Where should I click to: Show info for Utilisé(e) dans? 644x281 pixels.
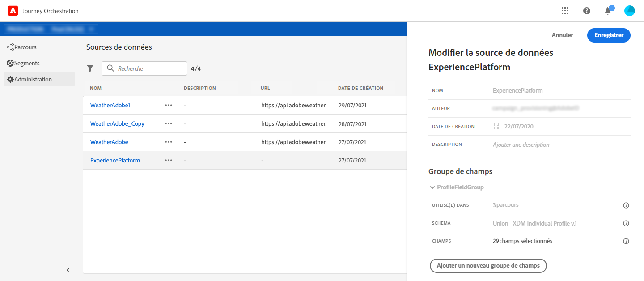tap(626, 205)
